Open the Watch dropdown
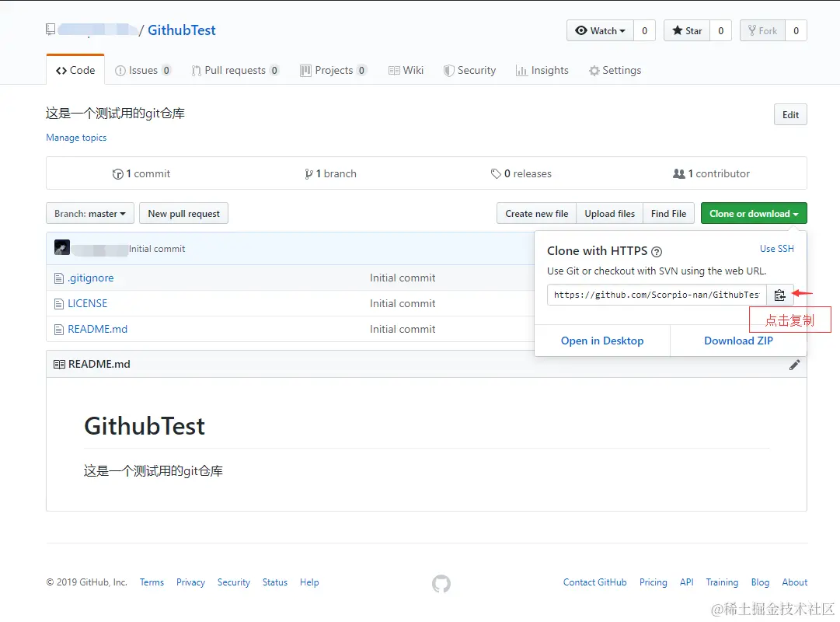 point(600,30)
